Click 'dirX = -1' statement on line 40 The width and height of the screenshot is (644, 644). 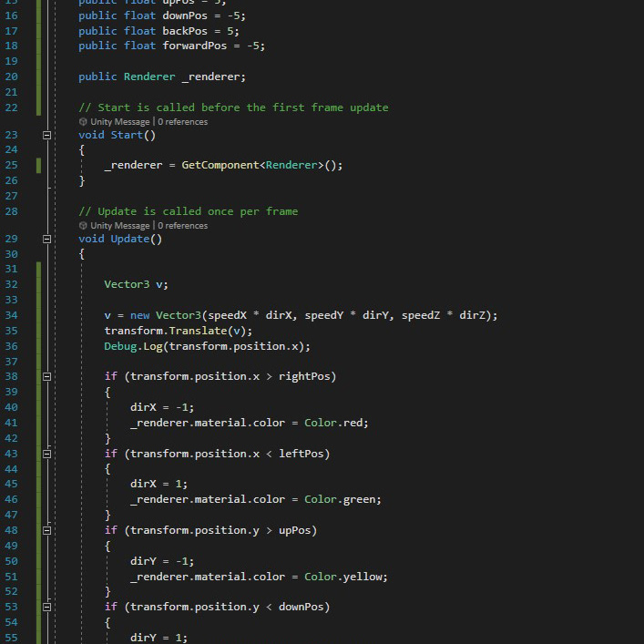click(162, 407)
